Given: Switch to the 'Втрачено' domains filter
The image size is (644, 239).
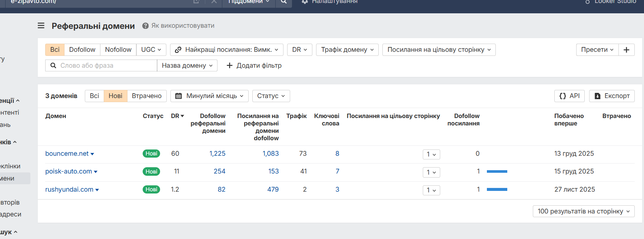Looking at the screenshot, I should [147, 96].
